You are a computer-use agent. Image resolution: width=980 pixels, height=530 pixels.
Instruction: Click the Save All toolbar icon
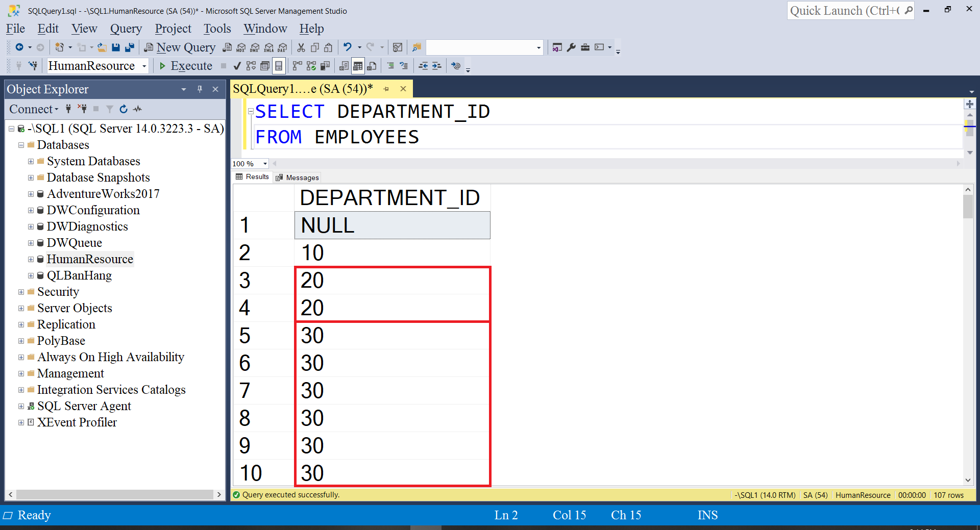point(130,47)
